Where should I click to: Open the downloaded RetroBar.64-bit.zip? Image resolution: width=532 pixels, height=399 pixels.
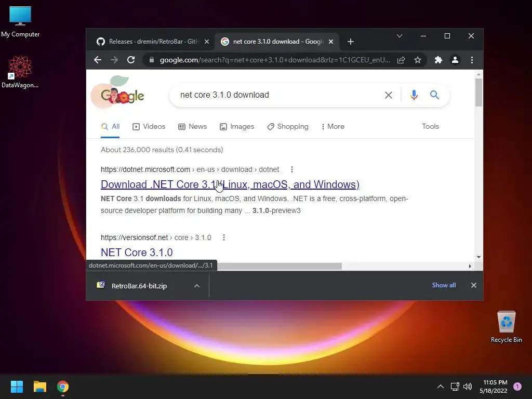[x=139, y=286]
